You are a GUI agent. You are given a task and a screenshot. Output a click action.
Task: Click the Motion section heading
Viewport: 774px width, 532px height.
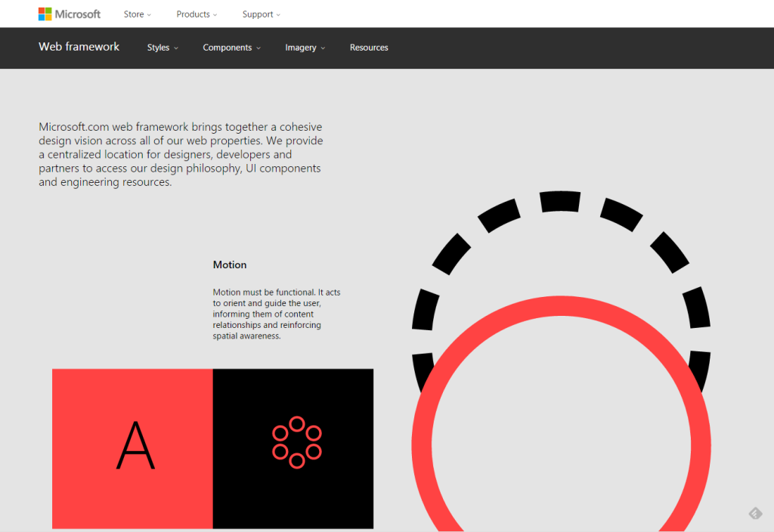tap(230, 264)
